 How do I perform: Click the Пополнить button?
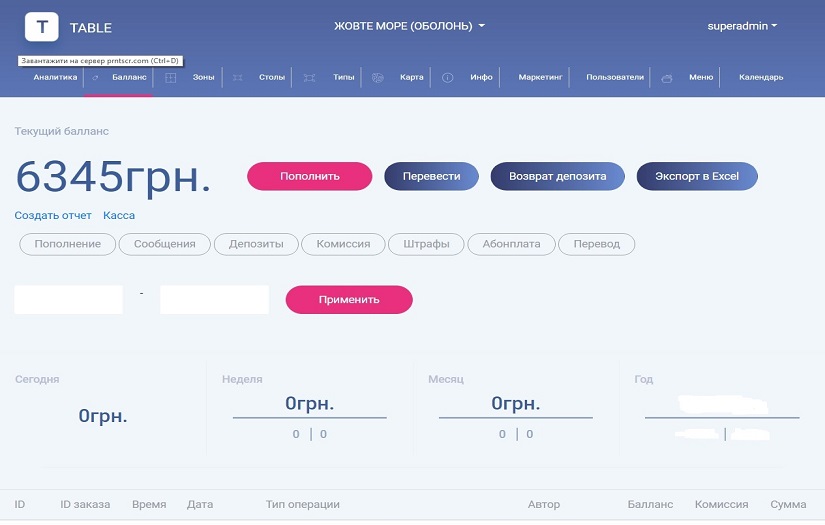[x=309, y=176]
